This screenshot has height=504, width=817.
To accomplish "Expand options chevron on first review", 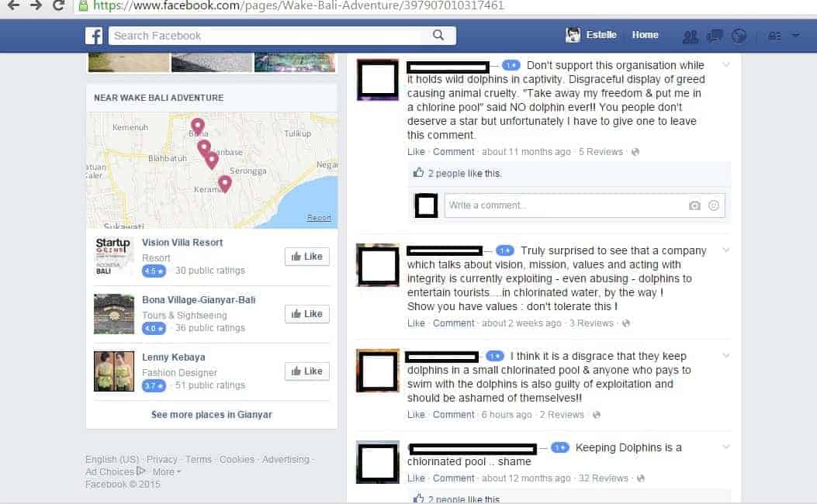I will click(x=725, y=65).
